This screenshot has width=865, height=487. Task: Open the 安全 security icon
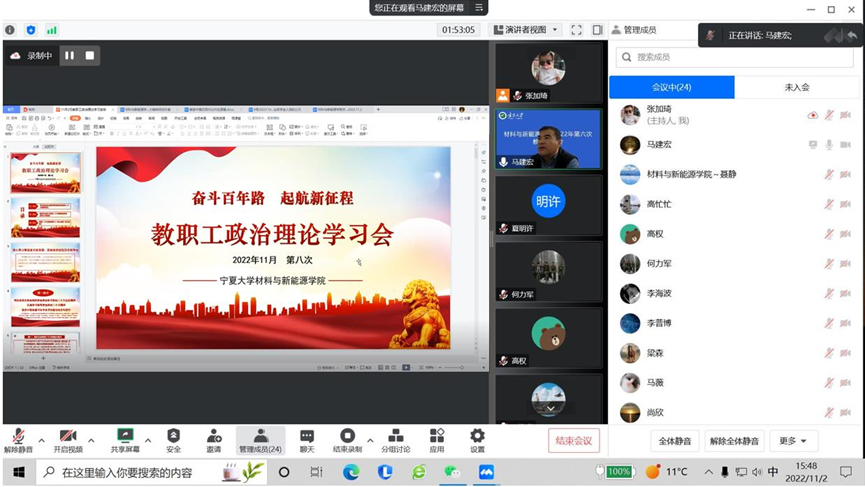pyautogui.click(x=173, y=436)
